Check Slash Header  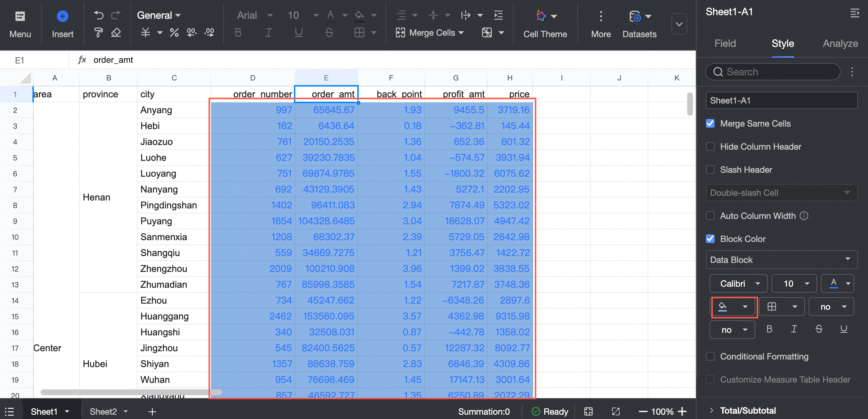pos(710,169)
